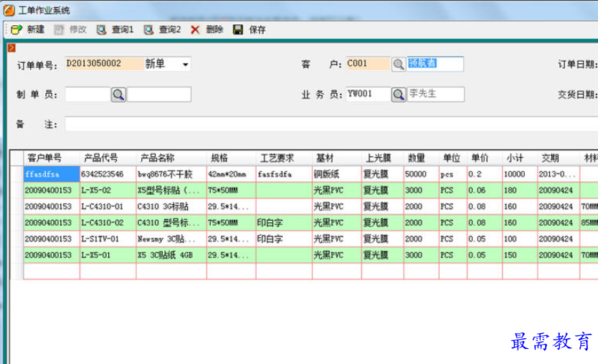Click the 业务员 code field YW001
Image resolution: width=598 pixels, height=364 pixels.
(368, 94)
